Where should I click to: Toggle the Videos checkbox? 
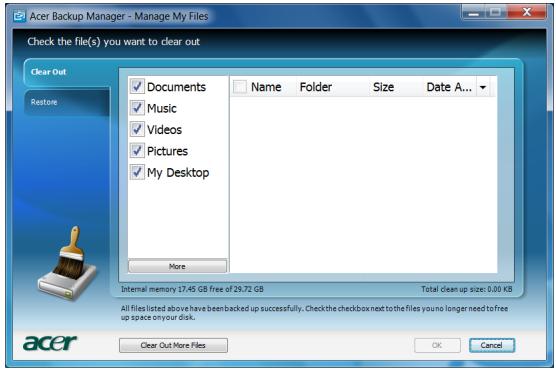(x=137, y=129)
